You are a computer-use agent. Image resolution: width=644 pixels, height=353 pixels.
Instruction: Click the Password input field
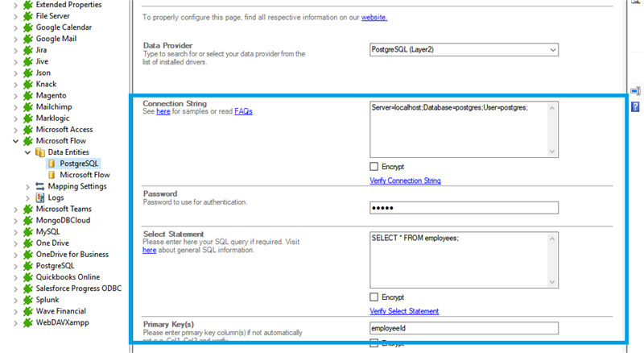pos(463,208)
